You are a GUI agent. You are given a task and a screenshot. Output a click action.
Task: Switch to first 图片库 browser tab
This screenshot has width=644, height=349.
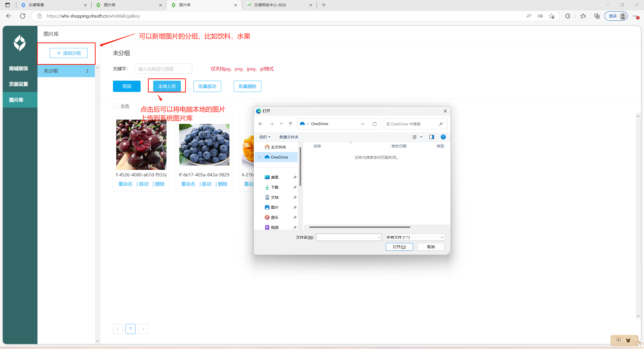(x=129, y=5)
